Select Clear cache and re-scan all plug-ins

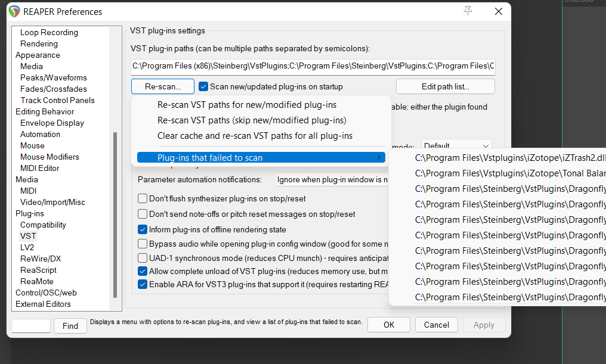255,136
